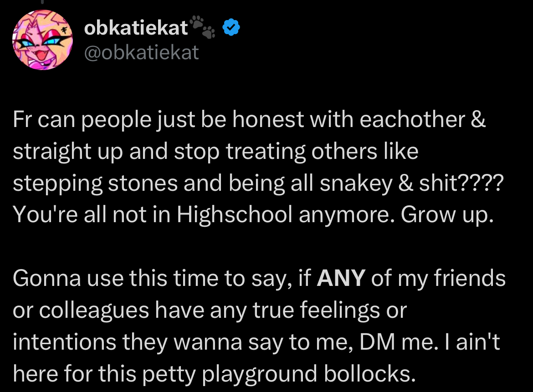Viewport: 533px width, 392px height.
Task: Click the blue verified checkmark badge
Action: 231,27
